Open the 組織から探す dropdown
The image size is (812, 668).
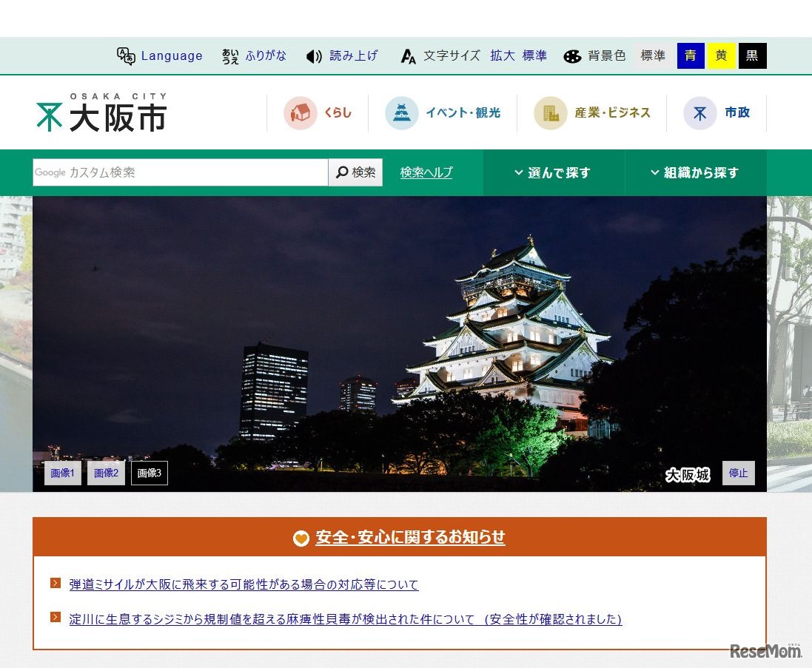694,172
